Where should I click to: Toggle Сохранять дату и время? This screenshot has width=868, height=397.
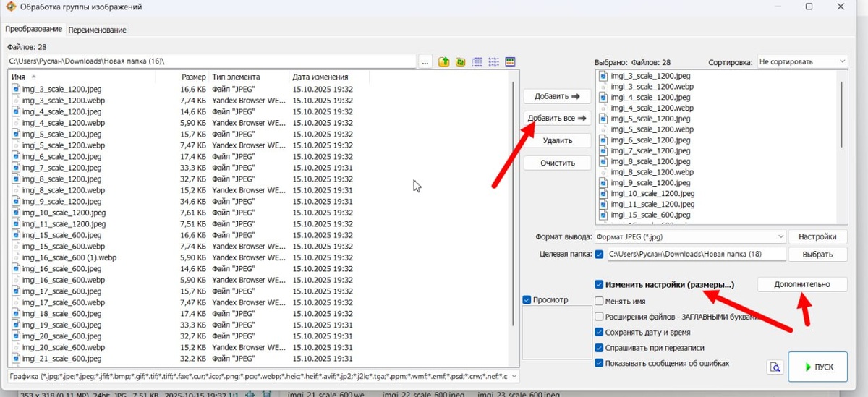[x=599, y=333]
